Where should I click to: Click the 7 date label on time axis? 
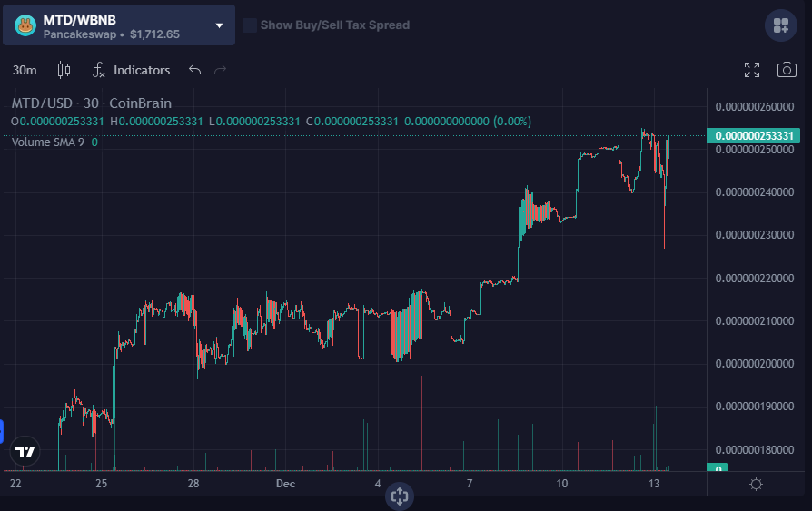point(470,484)
